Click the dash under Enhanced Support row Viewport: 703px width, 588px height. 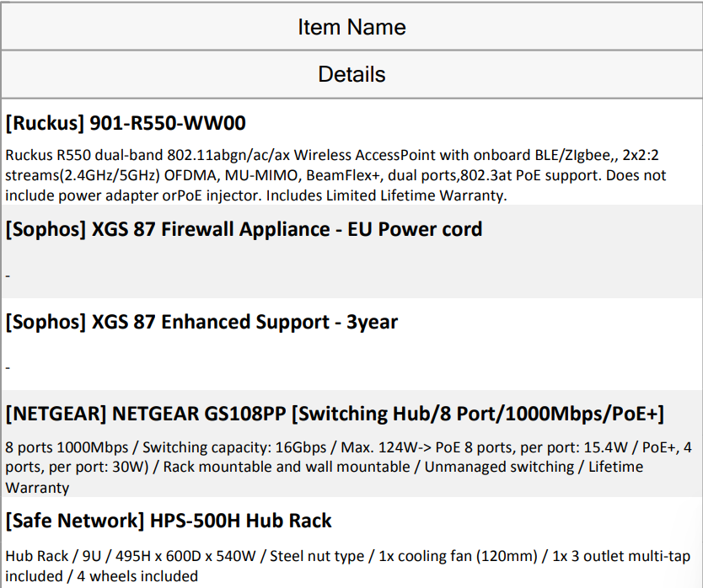click(x=8, y=368)
